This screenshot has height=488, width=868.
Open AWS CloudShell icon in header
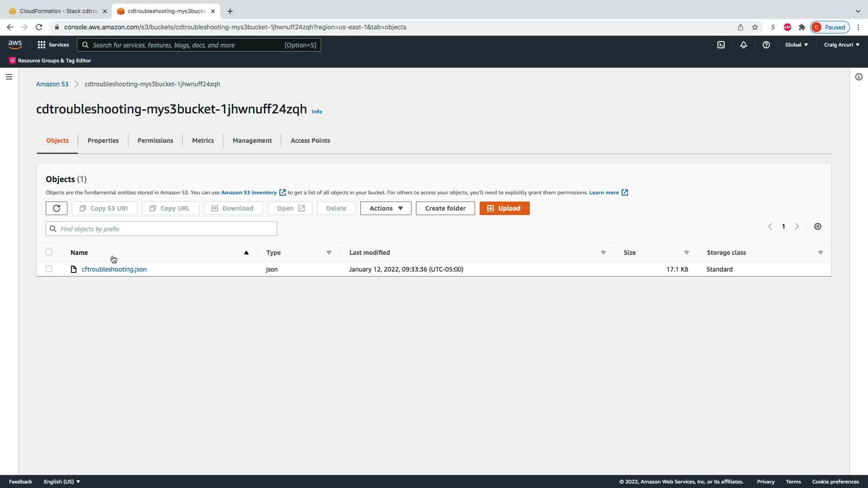click(721, 45)
